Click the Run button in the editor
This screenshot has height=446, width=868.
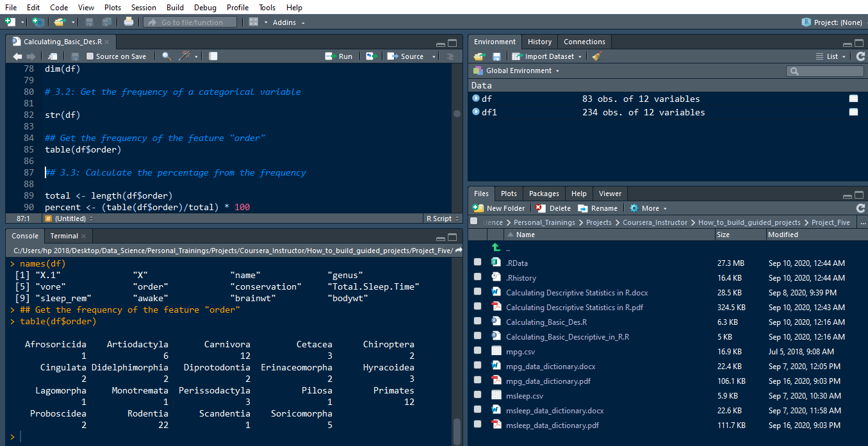click(x=339, y=56)
